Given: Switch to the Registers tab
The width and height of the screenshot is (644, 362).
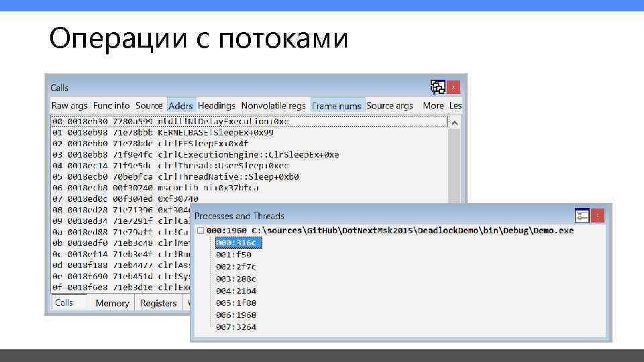Looking at the screenshot, I should (x=158, y=303).
